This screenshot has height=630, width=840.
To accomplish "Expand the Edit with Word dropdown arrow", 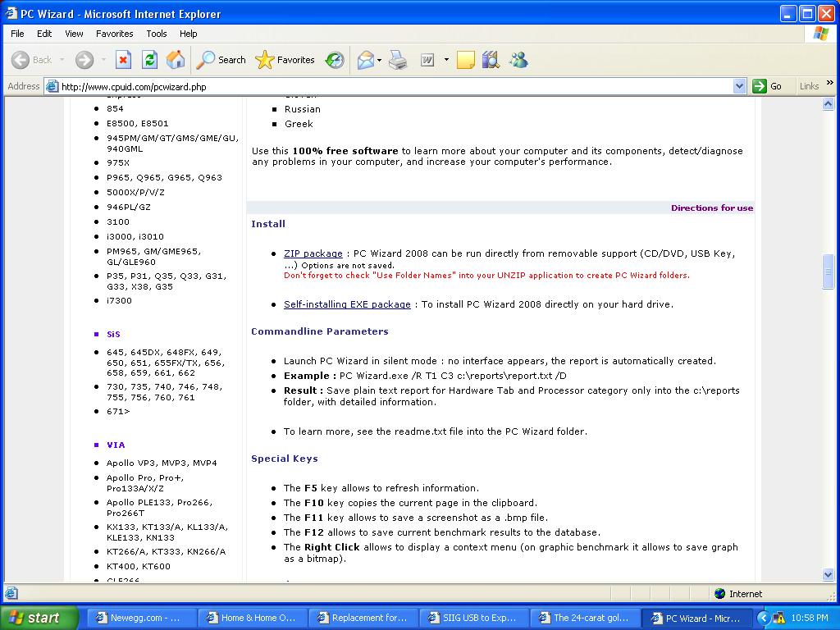I will (446, 60).
